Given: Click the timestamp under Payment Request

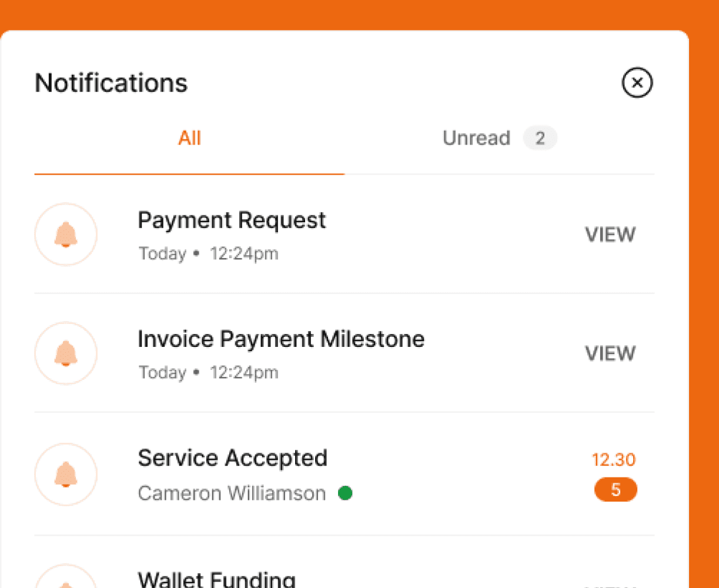Looking at the screenshot, I should tap(208, 254).
